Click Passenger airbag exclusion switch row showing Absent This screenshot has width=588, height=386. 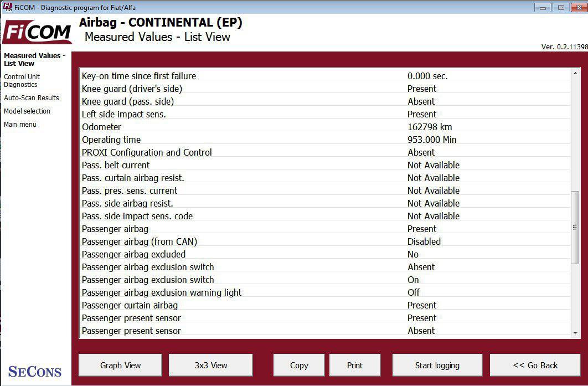(326, 267)
